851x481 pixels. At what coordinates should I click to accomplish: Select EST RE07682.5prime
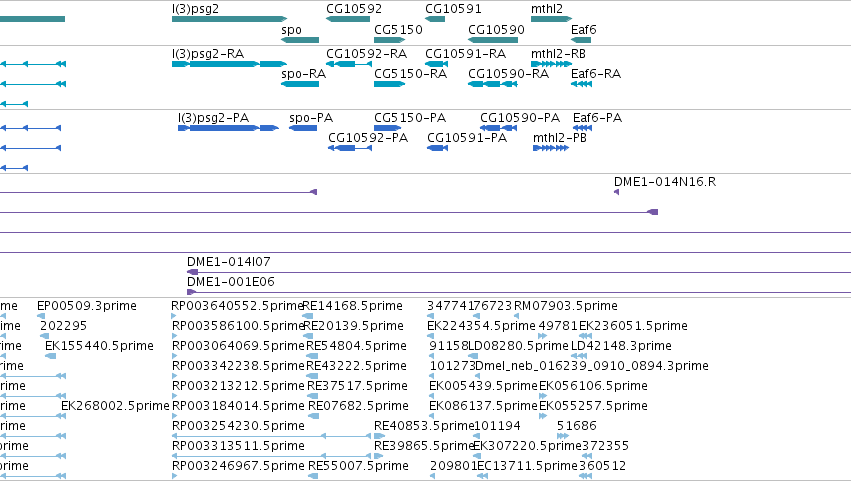pos(358,406)
